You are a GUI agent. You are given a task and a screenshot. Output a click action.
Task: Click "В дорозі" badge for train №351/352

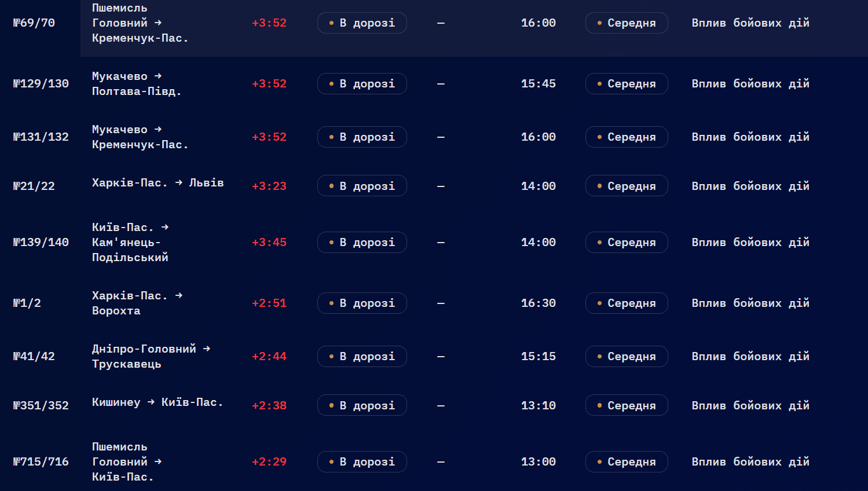point(362,405)
